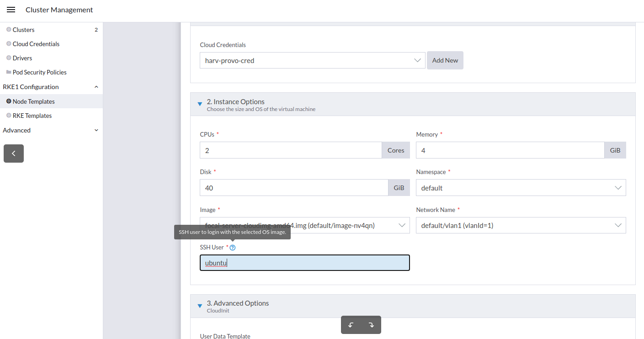The height and width of the screenshot is (339, 644).
Task: Click the SSH User help question-mark icon
Action: tap(232, 247)
